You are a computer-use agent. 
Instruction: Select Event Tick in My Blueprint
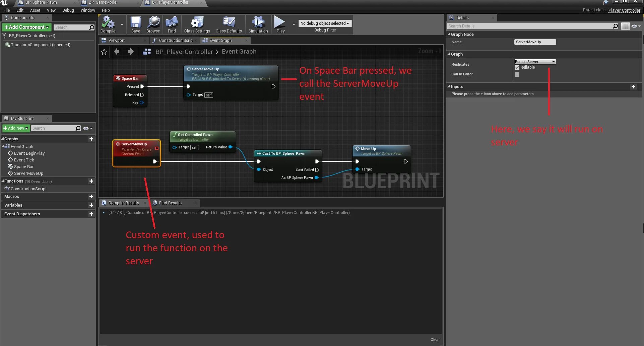click(24, 160)
